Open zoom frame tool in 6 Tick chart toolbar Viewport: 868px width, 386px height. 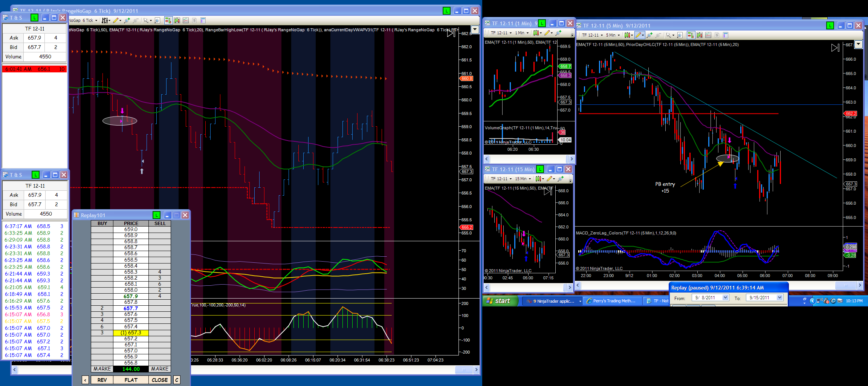tap(157, 20)
